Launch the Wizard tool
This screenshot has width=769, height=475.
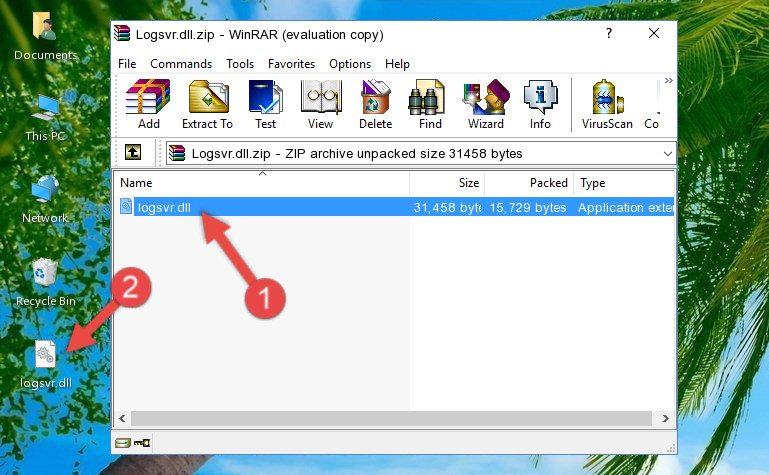(x=486, y=104)
